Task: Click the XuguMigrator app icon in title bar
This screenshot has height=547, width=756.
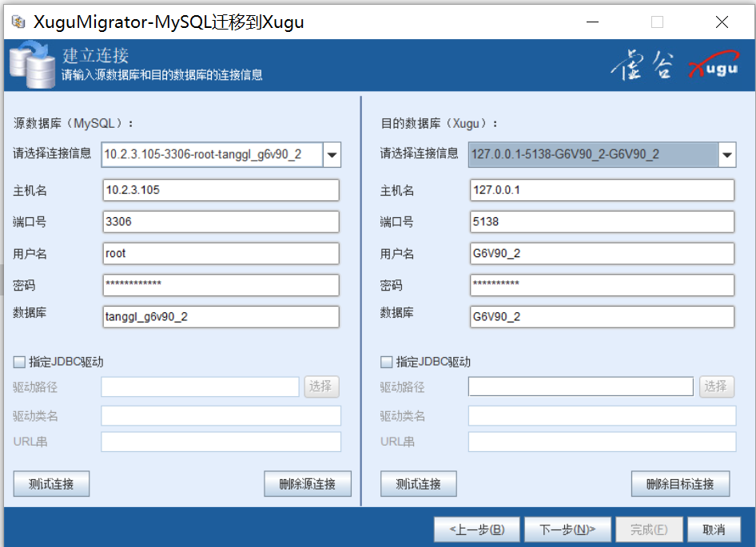Action: [18, 22]
